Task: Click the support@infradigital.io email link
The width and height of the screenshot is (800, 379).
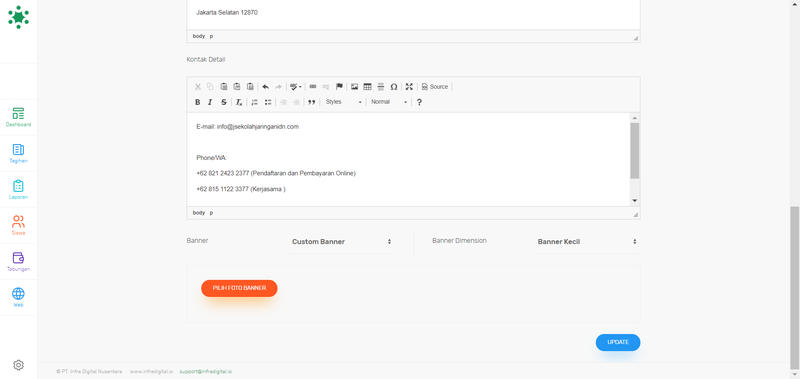Action: pyautogui.click(x=206, y=372)
